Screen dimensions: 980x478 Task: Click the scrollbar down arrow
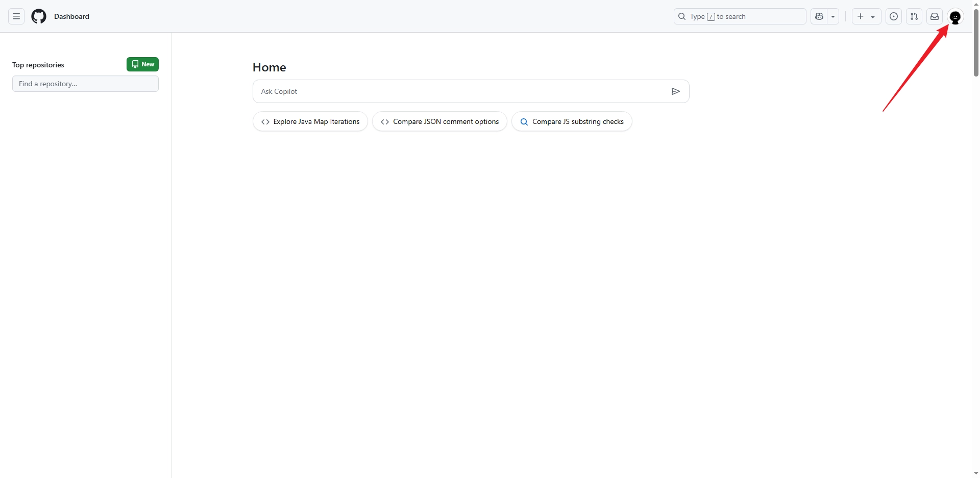pos(976,473)
